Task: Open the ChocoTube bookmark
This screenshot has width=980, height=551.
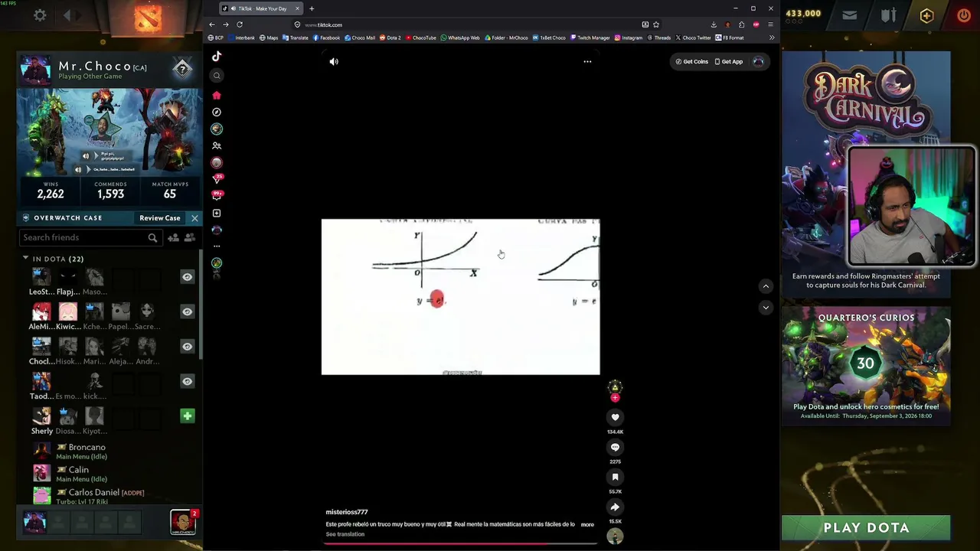Action: coord(420,37)
